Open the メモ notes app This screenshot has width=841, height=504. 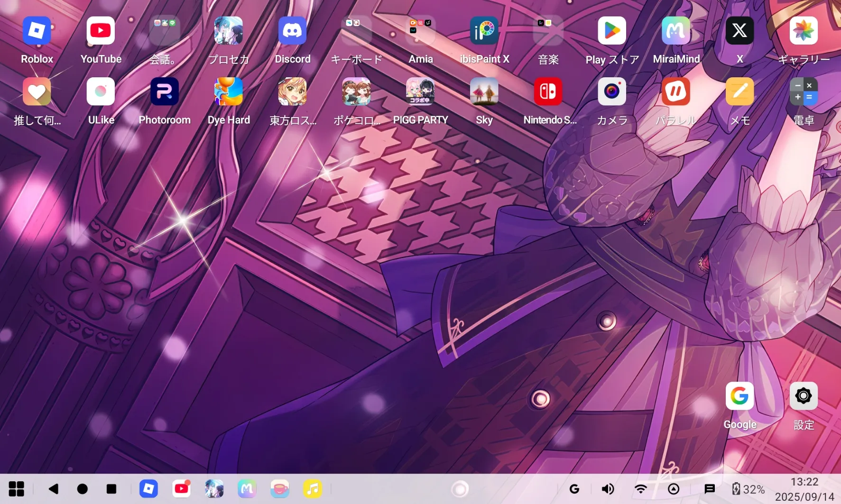(x=739, y=92)
